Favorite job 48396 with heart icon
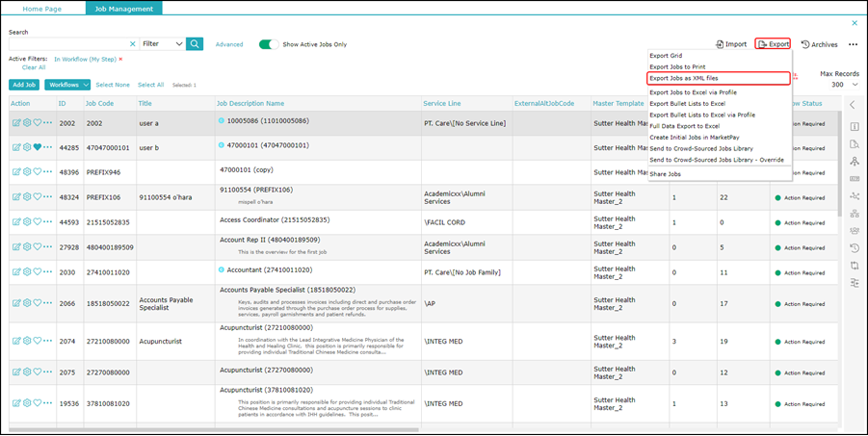This screenshot has height=436, width=868. 38,171
